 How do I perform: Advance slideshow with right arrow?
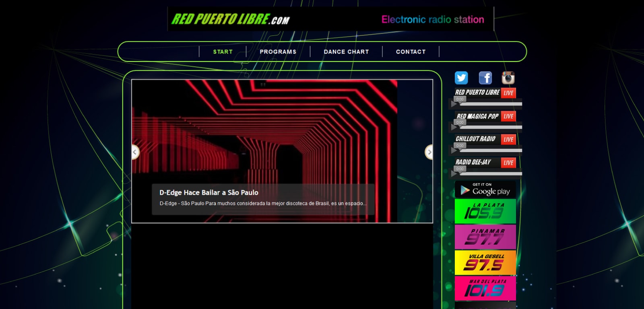pyautogui.click(x=429, y=152)
